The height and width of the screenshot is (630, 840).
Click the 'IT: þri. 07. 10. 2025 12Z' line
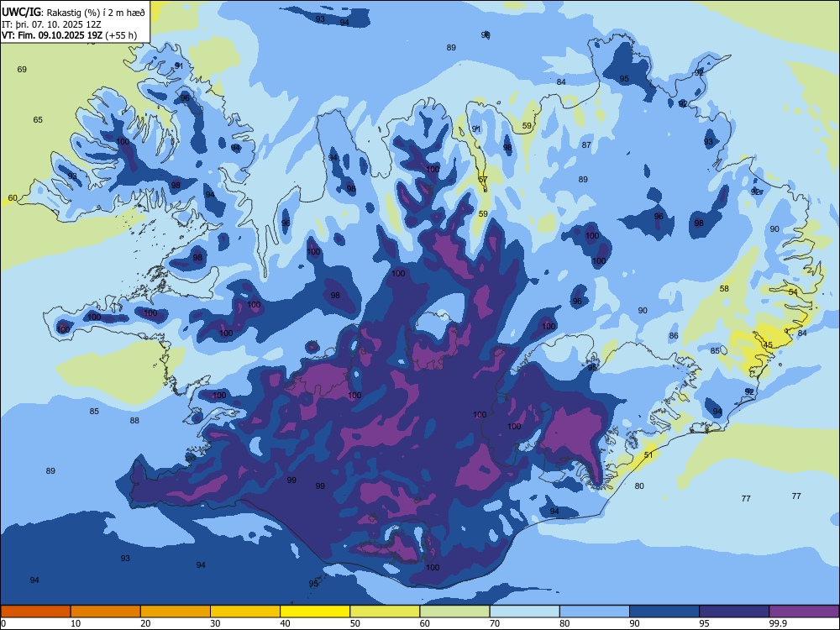tap(51, 24)
